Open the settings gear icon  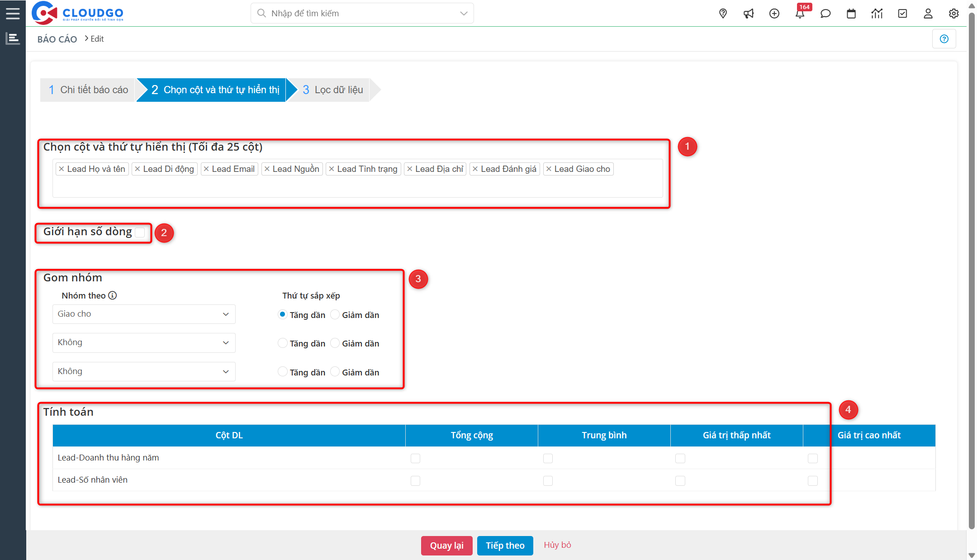point(954,14)
